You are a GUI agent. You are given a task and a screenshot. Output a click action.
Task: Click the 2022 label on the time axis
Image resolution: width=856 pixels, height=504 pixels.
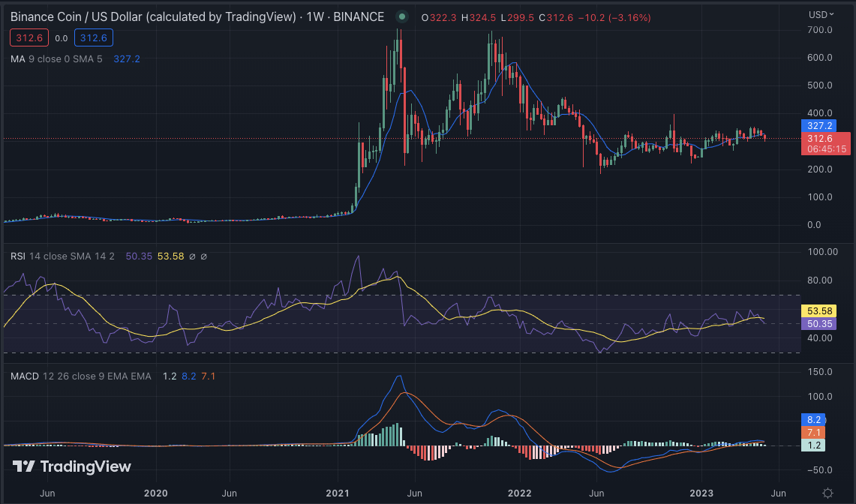click(x=519, y=493)
